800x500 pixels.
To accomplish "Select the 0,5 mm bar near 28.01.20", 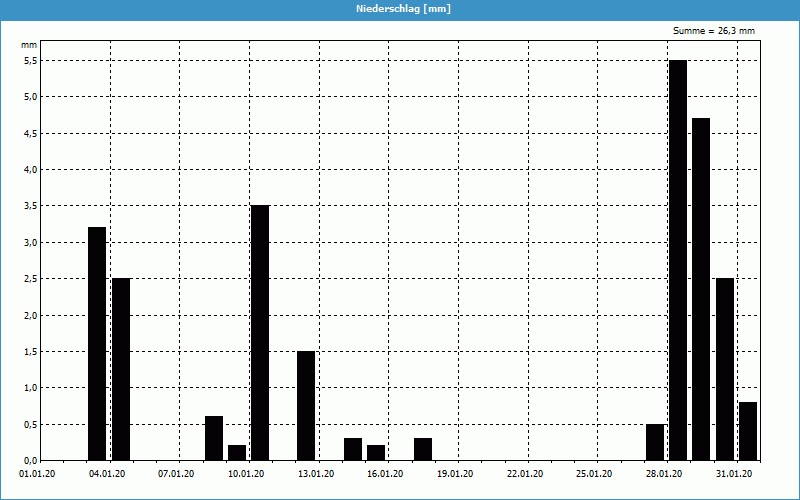I will (x=655, y=442).
